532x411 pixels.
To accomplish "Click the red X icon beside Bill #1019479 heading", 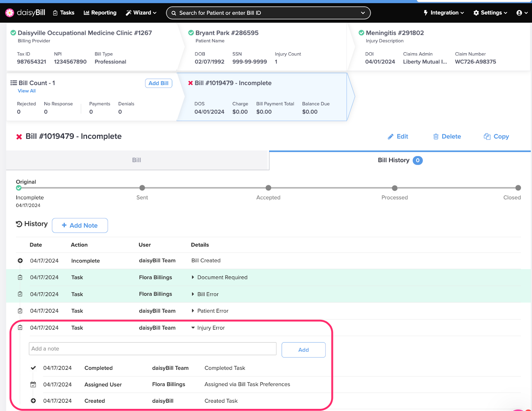I will click(19, 137).
